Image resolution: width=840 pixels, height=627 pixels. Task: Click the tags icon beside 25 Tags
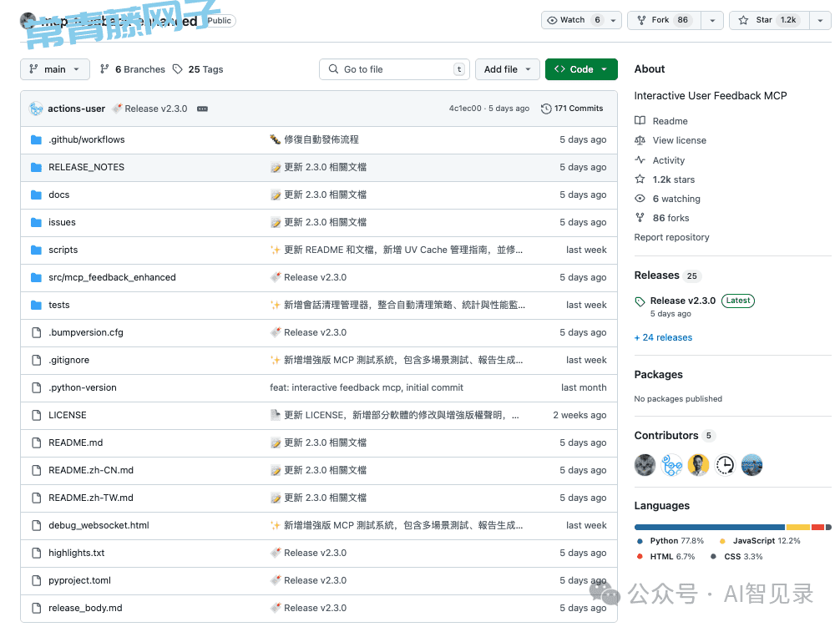click(178, 69)
